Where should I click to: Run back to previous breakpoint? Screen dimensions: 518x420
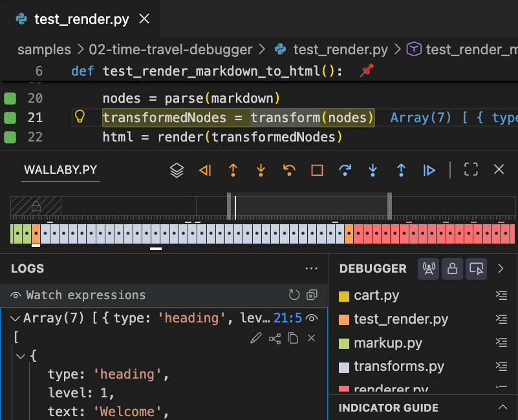click(205, 171)
